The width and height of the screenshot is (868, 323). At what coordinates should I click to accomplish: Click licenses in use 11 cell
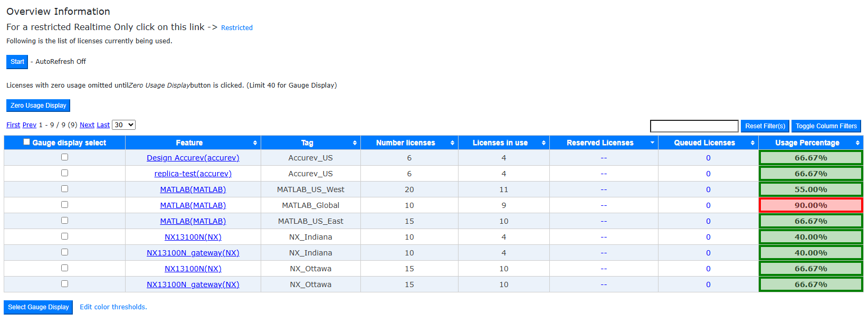[504, 189]
